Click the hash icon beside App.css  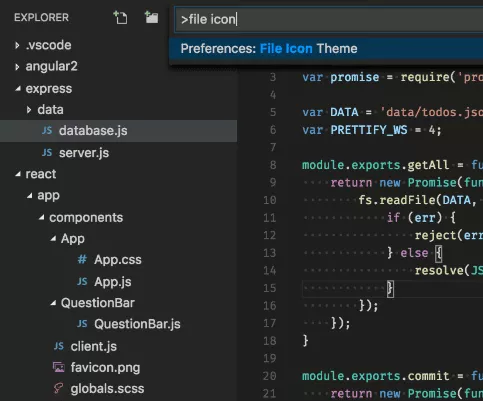tap(82, 259)
